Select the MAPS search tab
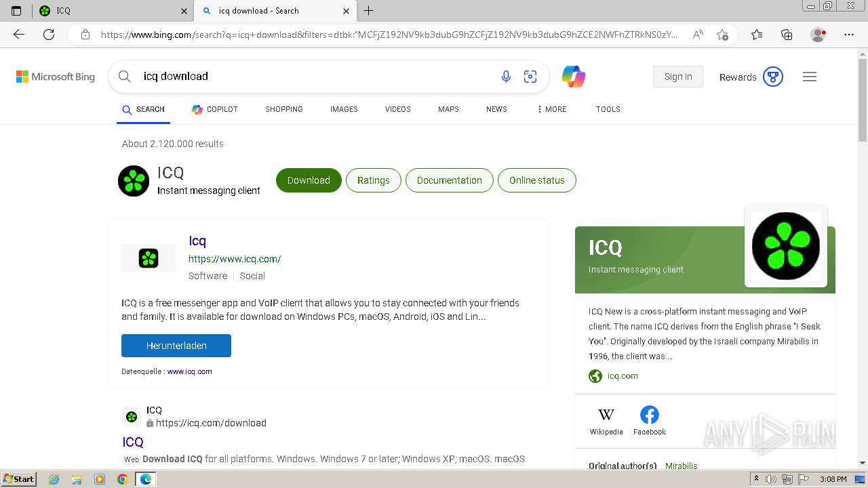Screen dimensions: 868x488 (x=448, y=109)
